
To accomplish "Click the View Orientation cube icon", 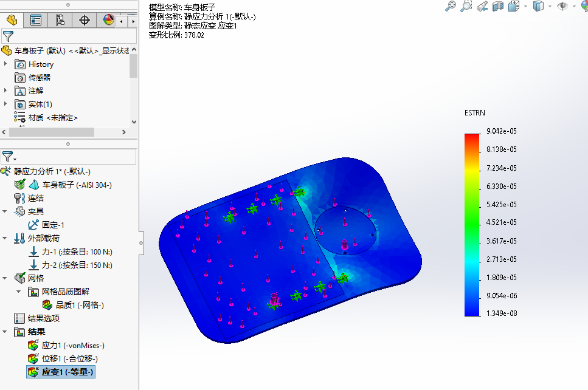I will [514, 6].
